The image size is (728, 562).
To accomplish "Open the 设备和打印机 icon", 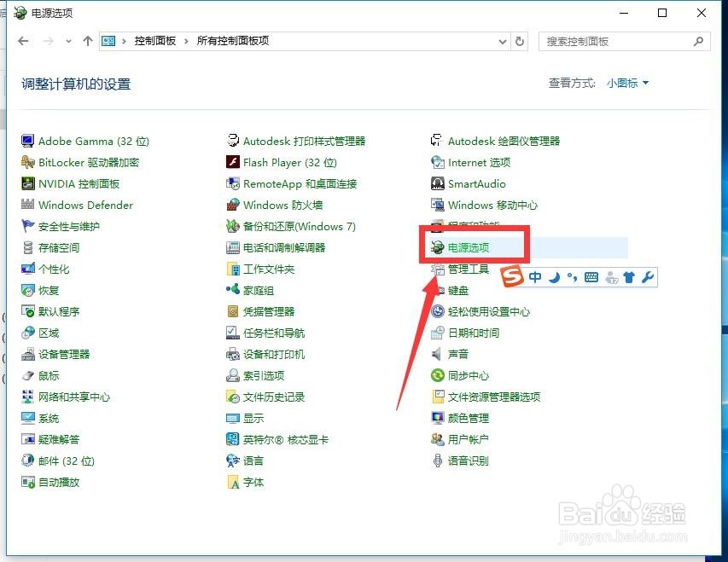I will pos(233,354).
